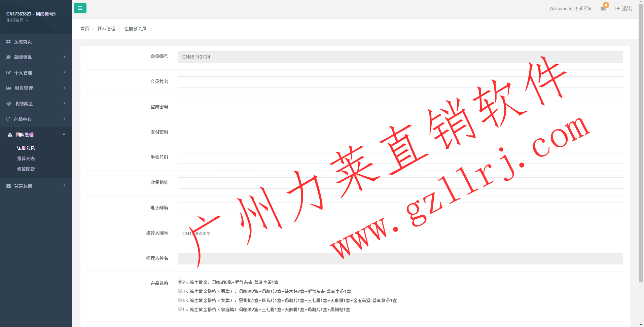The width and height of the screenshot is (644, 327).
Task: Select radio option 3 养生黄金搭档 男篇
Action: click(180, 291)
